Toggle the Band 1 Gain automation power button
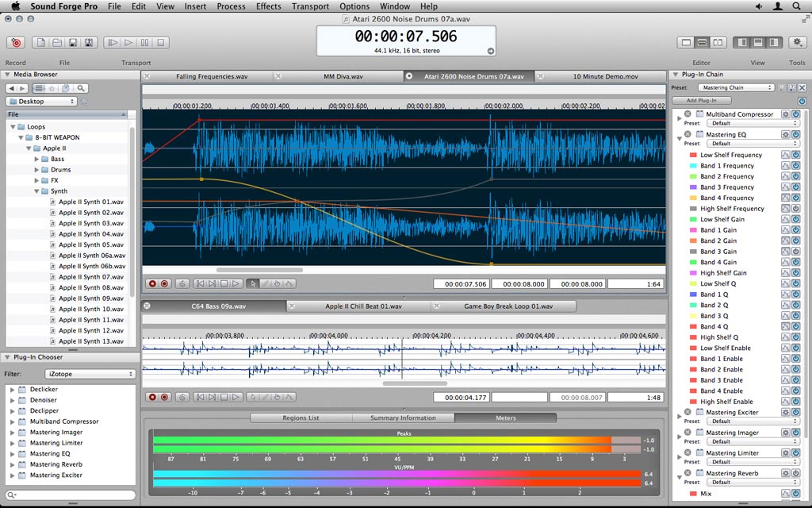 pos(795,230)
